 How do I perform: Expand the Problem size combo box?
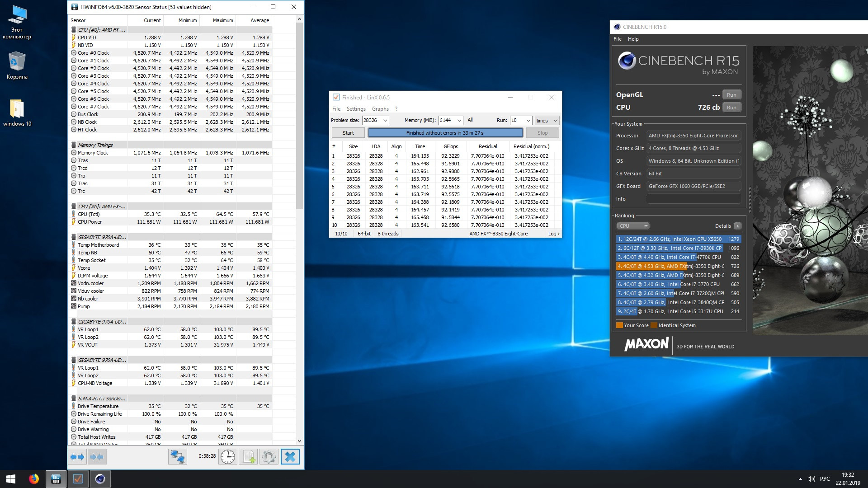385,120
